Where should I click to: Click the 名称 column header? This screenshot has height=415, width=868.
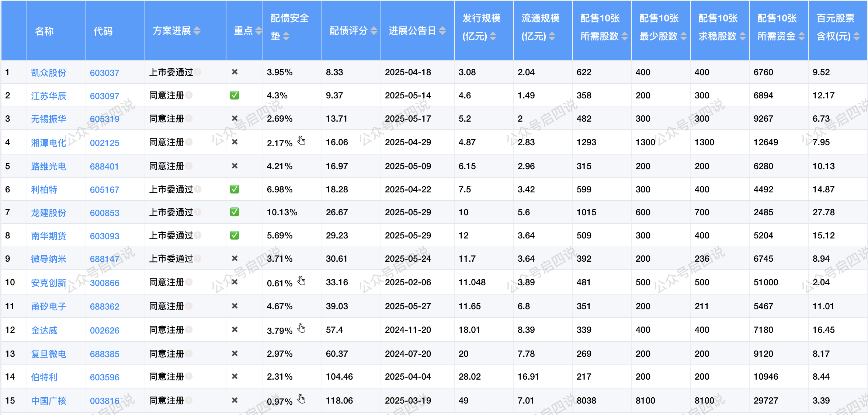pos(44,31)
